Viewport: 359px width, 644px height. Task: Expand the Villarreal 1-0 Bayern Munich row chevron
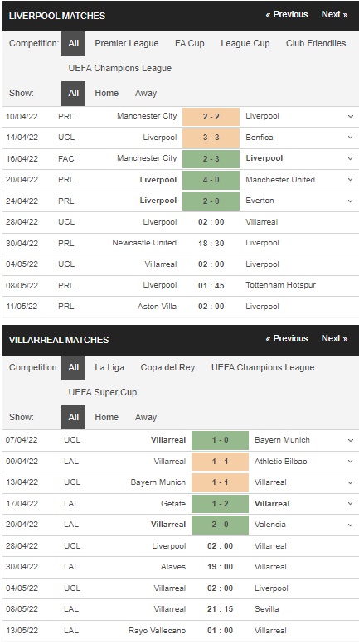coord(351,440)
